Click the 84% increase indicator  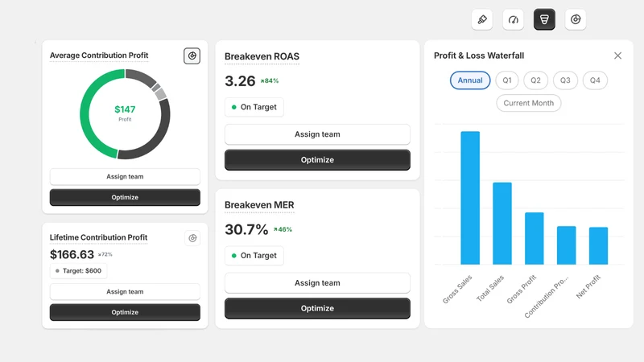pos(270,81)
